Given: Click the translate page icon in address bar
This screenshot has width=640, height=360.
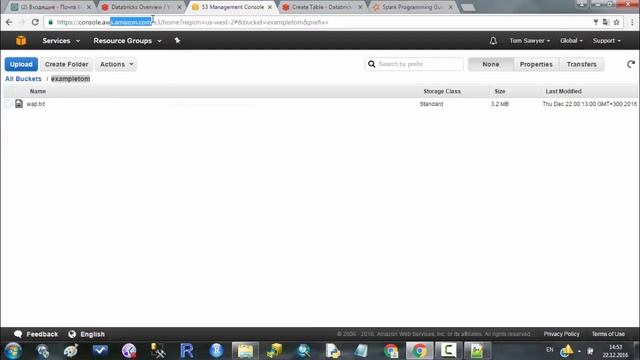Looking at the screenshot, I should click(606, 22).
